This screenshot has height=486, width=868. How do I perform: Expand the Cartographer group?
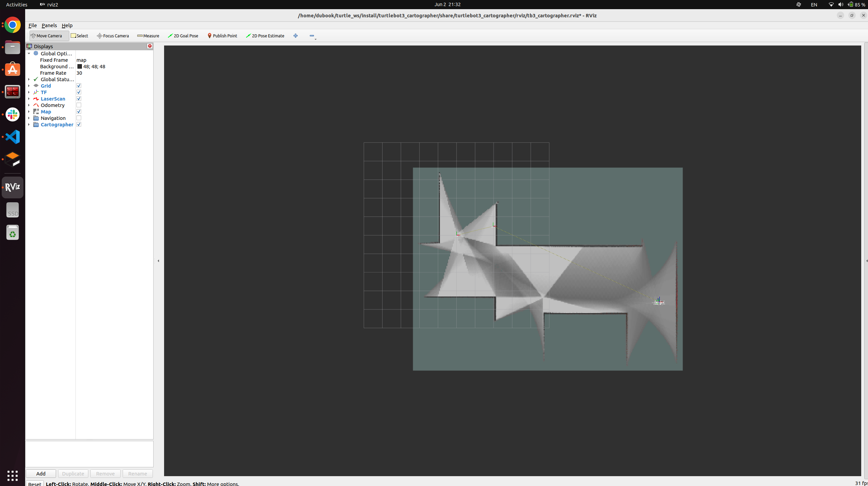pos(29,125)
